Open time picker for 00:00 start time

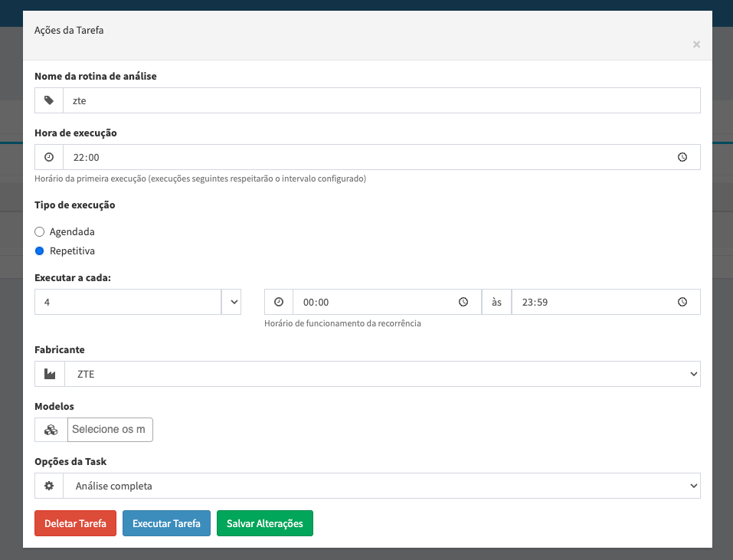[x=463, y=302]
